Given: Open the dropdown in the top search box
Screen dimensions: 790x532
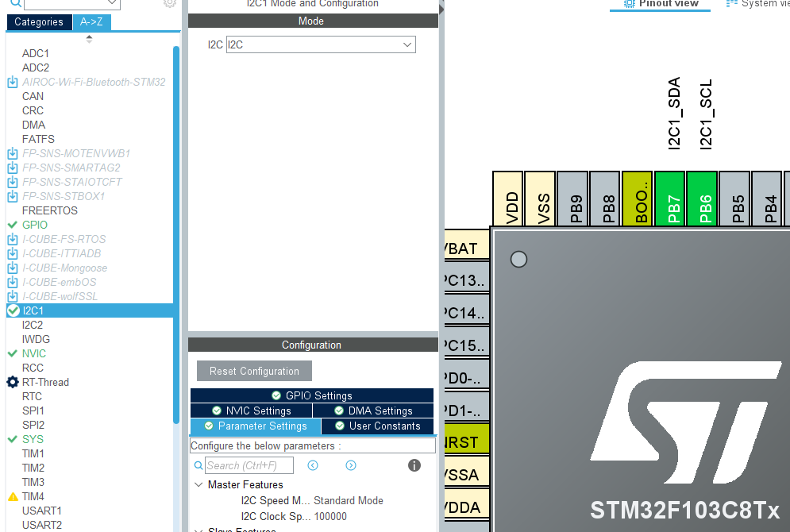Looking at the screenshot, I should [113, 3].
